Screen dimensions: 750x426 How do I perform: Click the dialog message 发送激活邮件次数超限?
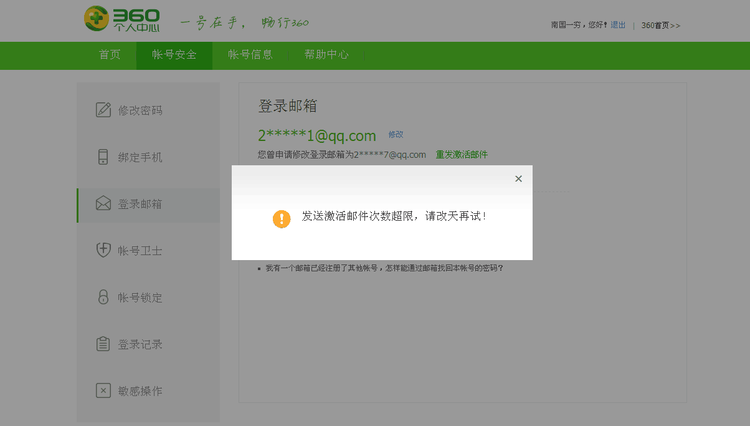394,216
